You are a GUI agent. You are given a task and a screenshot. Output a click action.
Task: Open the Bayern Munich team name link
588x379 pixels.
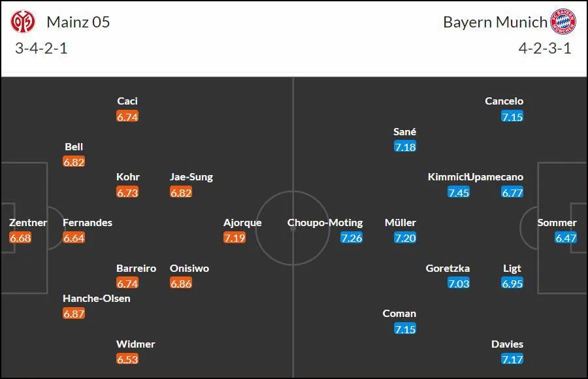pyautogui.click(x=495, y=22)
